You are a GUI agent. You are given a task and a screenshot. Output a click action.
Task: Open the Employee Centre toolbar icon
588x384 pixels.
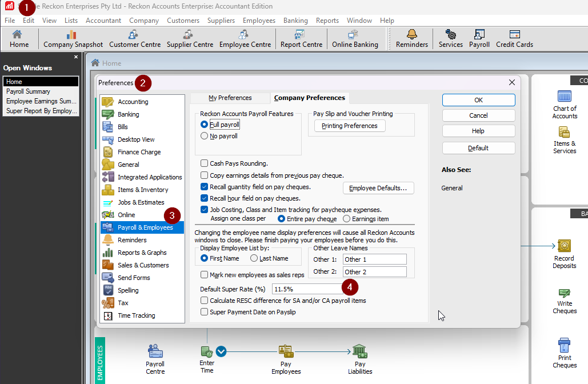[x=245, y=39]
